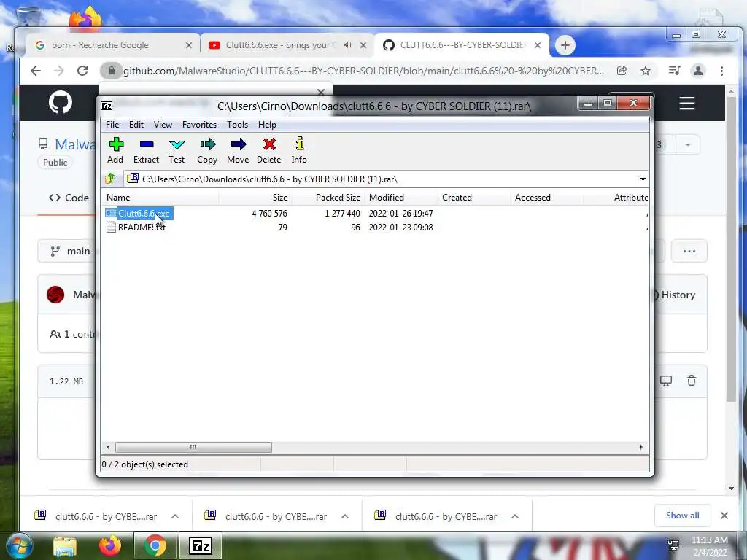Screen dimensions: 747x560
Task: Open the Chrome media control icon
Action: pyautogui.click(x=674, y=71)
